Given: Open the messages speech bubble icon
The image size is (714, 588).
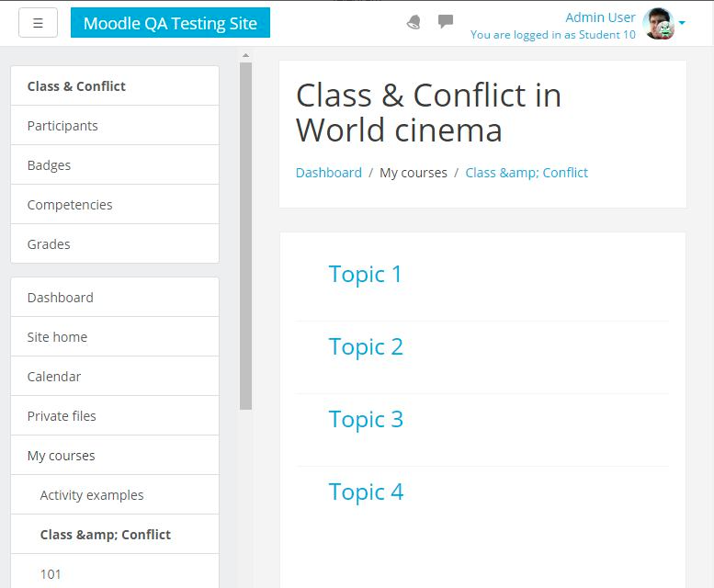Looking at the screenshot, I should pyautogui.click(x=446, y=21).
